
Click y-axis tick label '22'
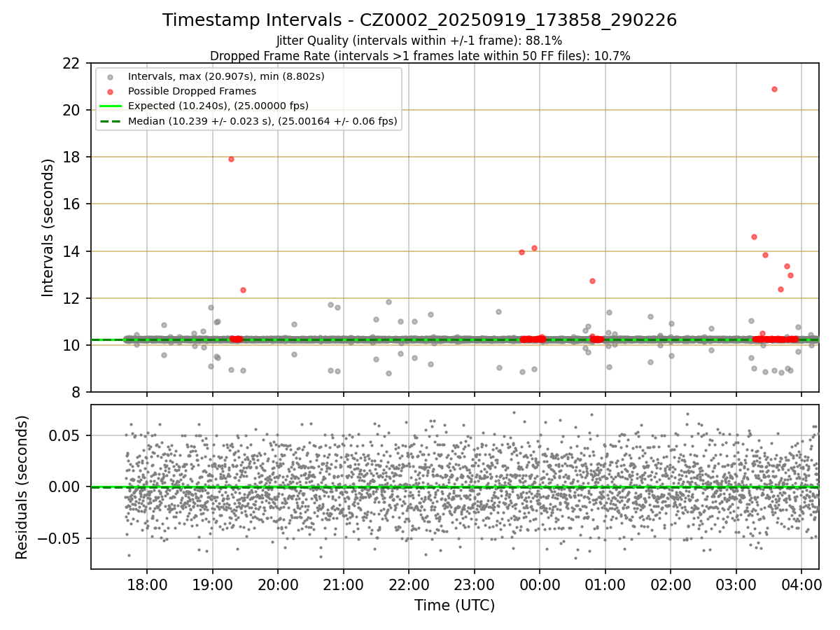71,63
